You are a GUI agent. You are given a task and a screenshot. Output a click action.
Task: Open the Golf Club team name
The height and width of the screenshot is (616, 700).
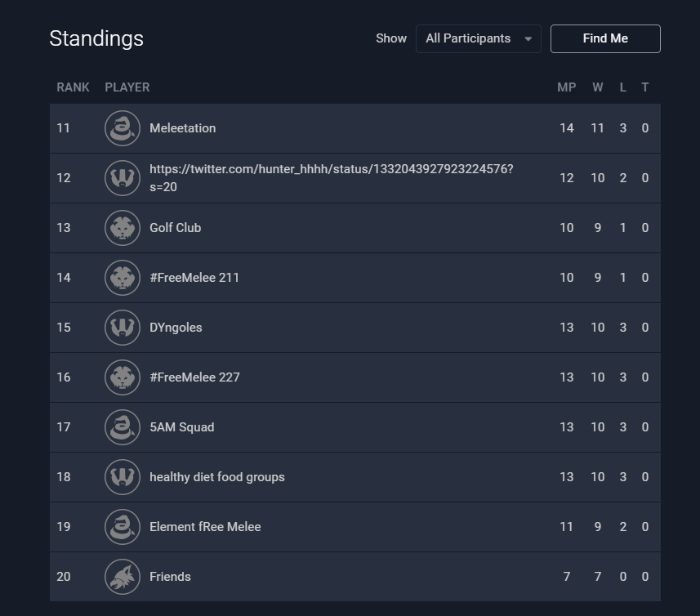175,228
